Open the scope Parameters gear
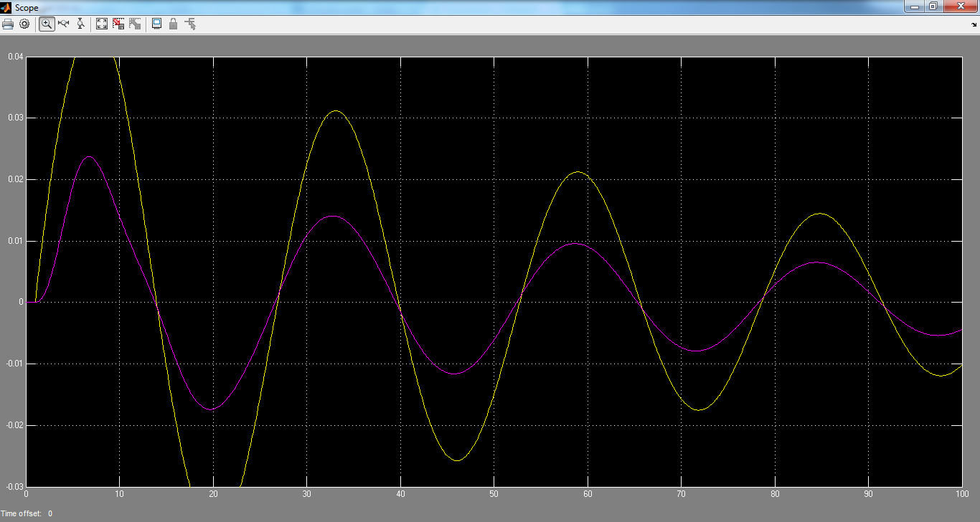The image size is (980, 522). coord(24,24)
